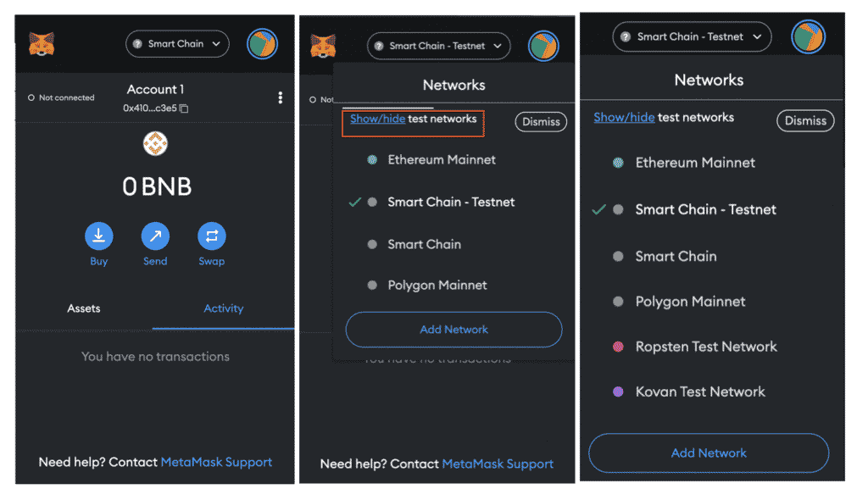Screen dimensions: 868x500
Task: Switch to the Assets tab
Action: click(x=84, y=308)
